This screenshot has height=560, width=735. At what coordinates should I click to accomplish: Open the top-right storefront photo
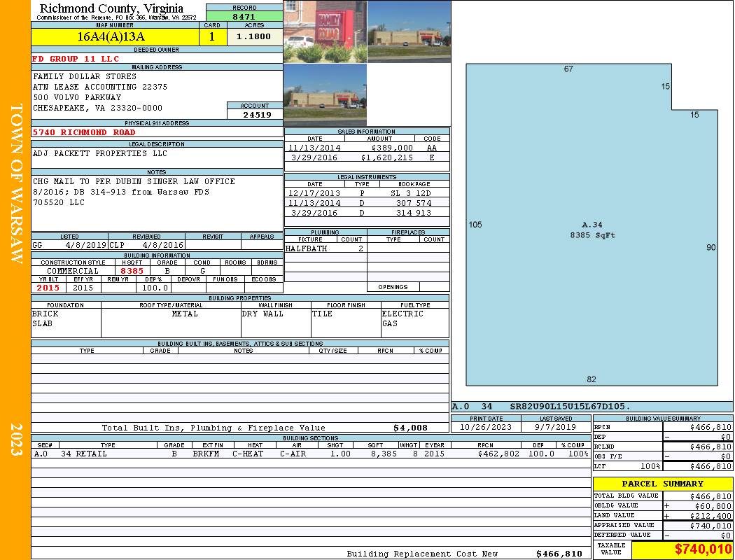coord(408,31)
